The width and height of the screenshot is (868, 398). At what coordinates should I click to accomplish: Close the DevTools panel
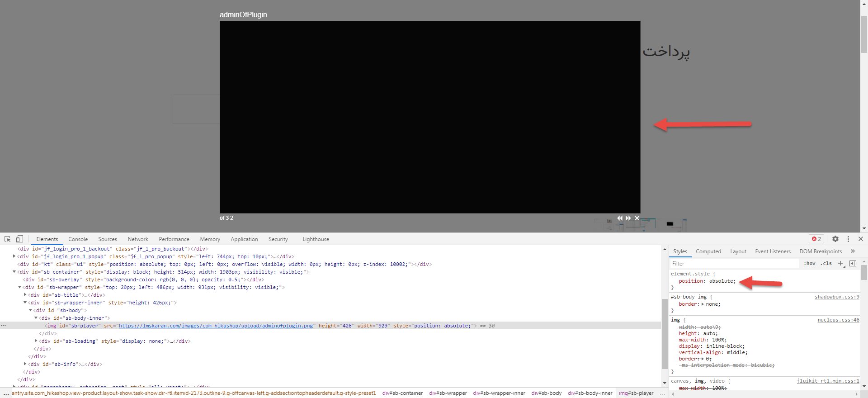point(861,239)
